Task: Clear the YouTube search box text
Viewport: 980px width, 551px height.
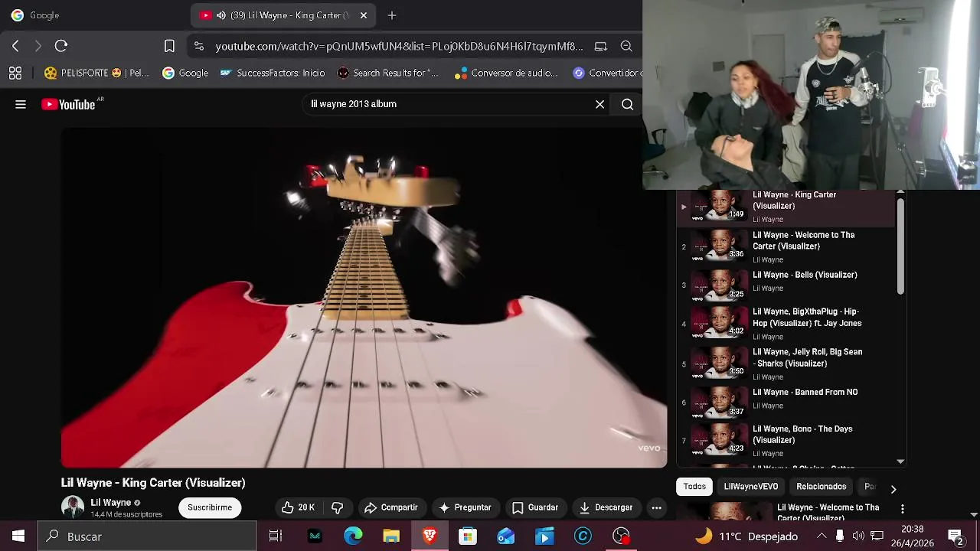Action: (x=600, y=104)
